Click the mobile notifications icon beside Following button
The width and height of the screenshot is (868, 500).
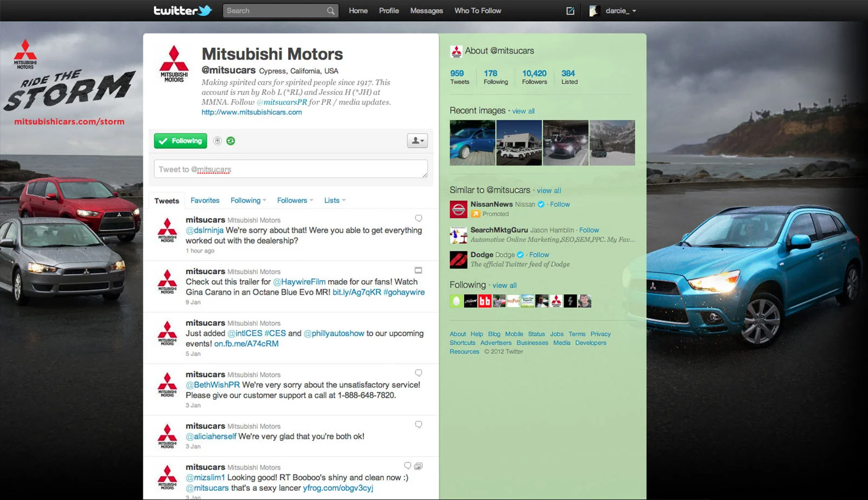(x=218, y=141)
